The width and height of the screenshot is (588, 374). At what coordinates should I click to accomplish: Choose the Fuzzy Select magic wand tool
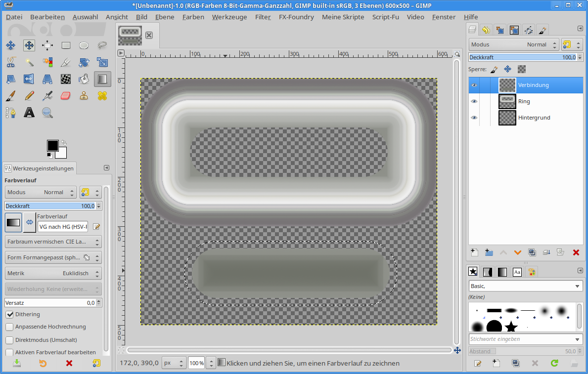29,62
